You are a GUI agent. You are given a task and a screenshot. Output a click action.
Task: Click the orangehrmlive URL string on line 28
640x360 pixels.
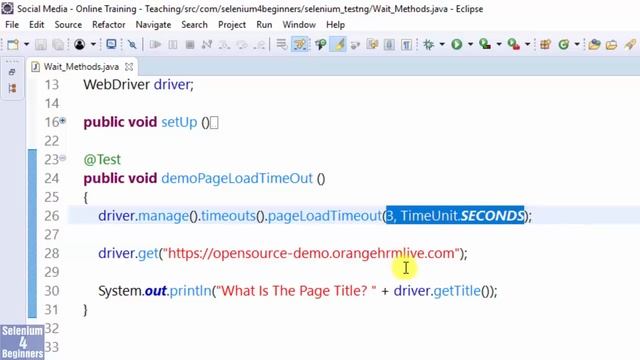311,253
